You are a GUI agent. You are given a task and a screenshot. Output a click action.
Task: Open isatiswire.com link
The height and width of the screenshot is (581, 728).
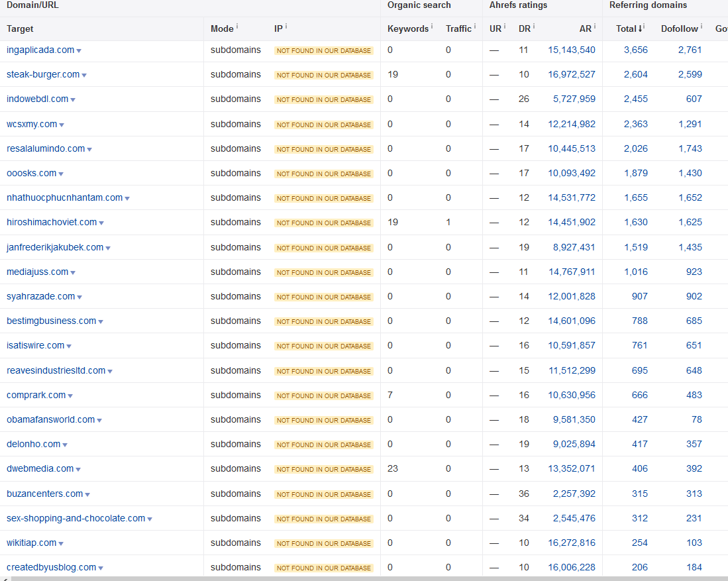point(35,346)
